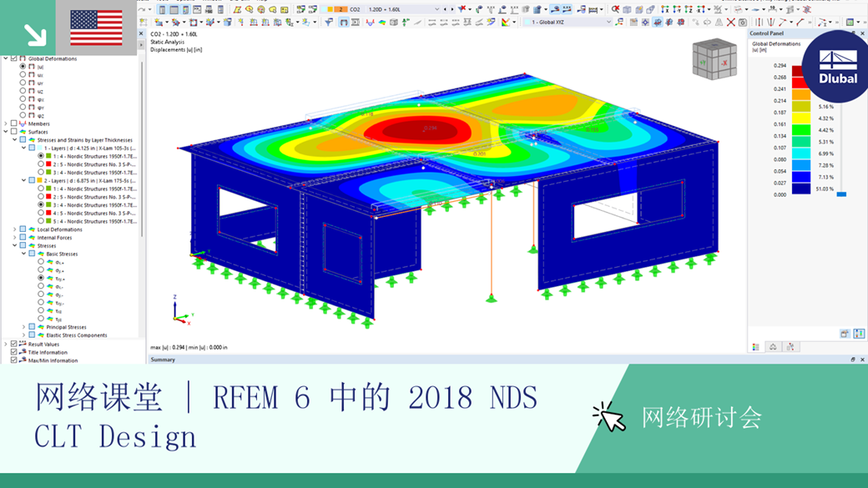The width and height of the screenshot is (868, 488).
Task: Click the Summary panel title
Action: pyautogui.click(x=163, y=360)
